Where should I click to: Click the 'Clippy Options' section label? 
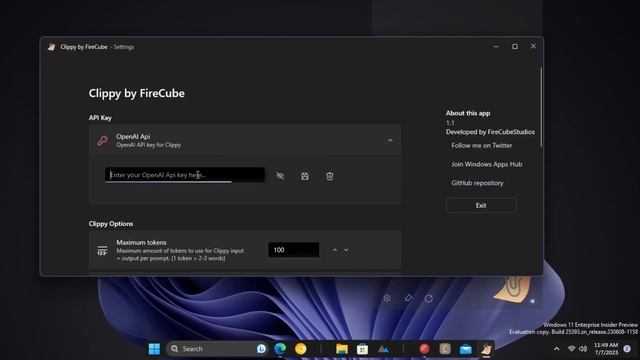pyautogui.click(x=111, y=224)
